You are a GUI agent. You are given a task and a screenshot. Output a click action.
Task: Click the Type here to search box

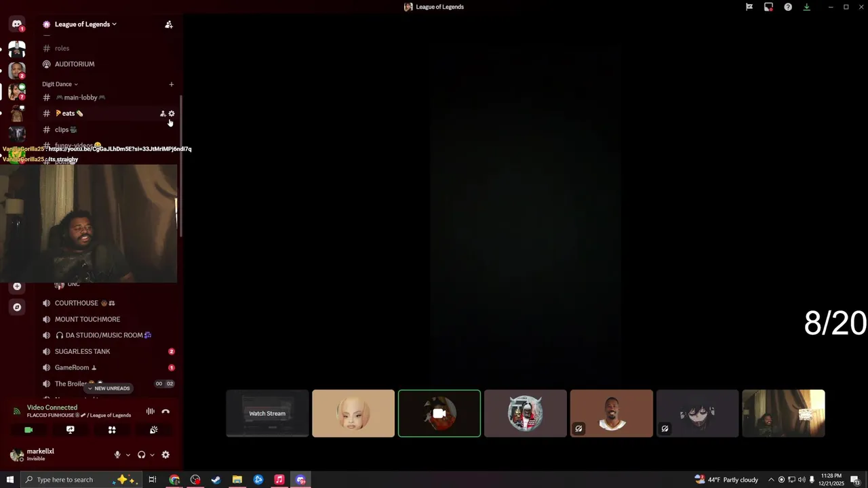point(81,480)
